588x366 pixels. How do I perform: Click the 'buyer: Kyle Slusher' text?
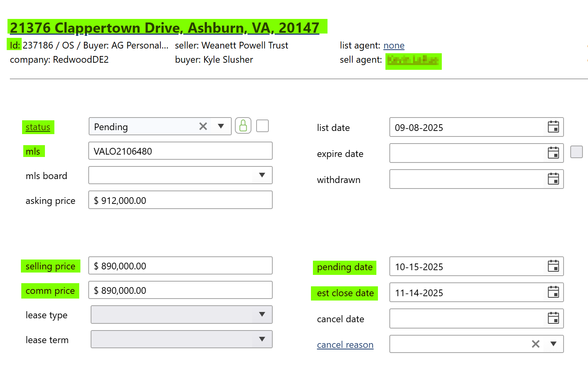(x=214, y=60)
